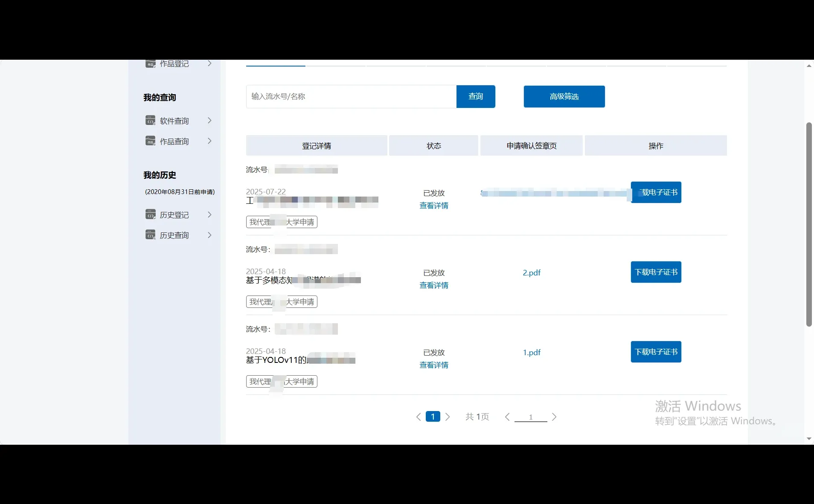Click 查看详情 for the 2025-07-22 record

[x=434, y=205]
